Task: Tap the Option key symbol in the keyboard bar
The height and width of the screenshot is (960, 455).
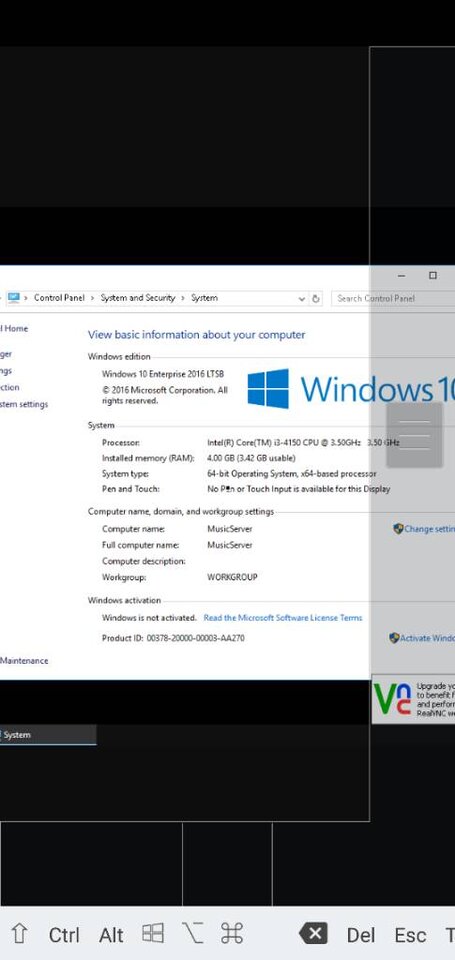Action: click(x=192, y=933)
